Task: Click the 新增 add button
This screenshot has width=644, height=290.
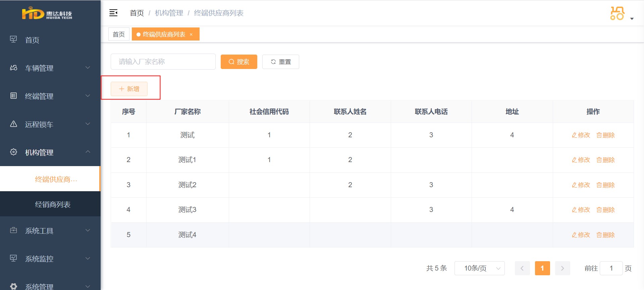Action: point(129,89)
